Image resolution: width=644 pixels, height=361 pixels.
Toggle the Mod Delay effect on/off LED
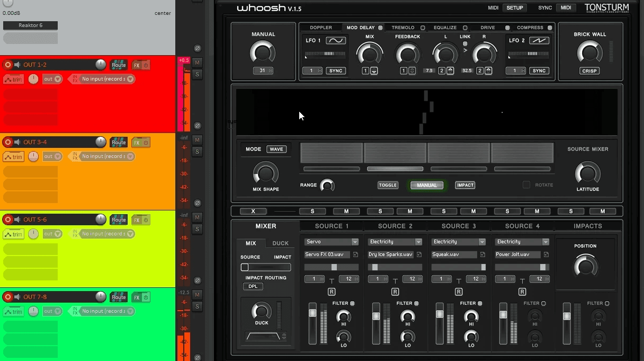(x=380, y=28)
